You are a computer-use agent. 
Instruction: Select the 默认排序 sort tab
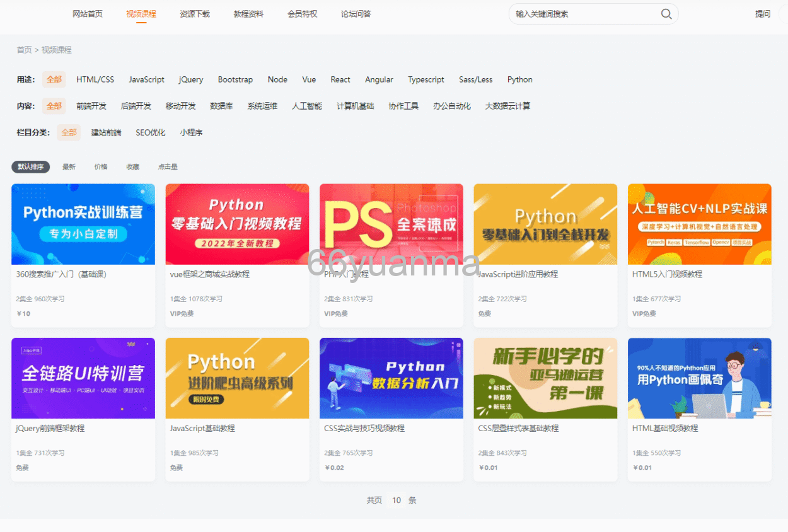(31, 167)
